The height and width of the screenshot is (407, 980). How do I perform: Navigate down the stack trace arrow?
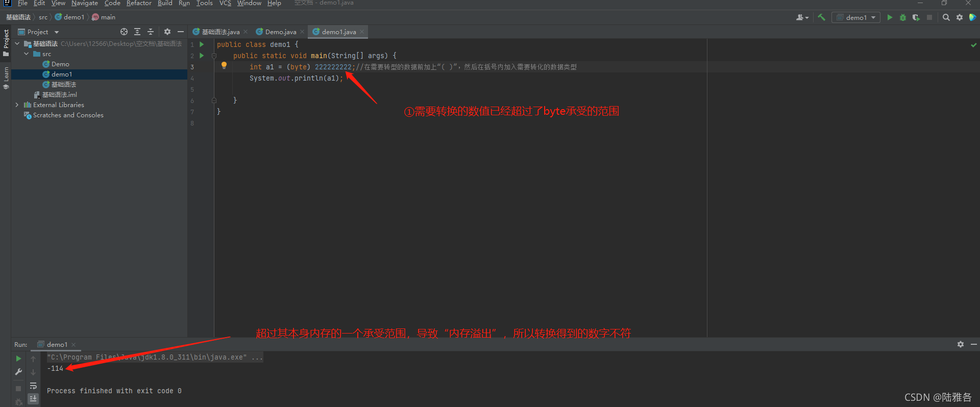pyautogui.click(x=33, y=372)
